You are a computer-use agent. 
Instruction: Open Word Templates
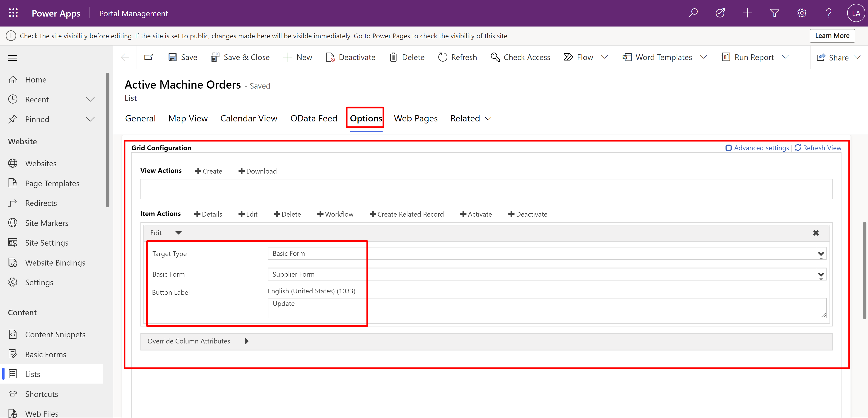coord(657,57)
